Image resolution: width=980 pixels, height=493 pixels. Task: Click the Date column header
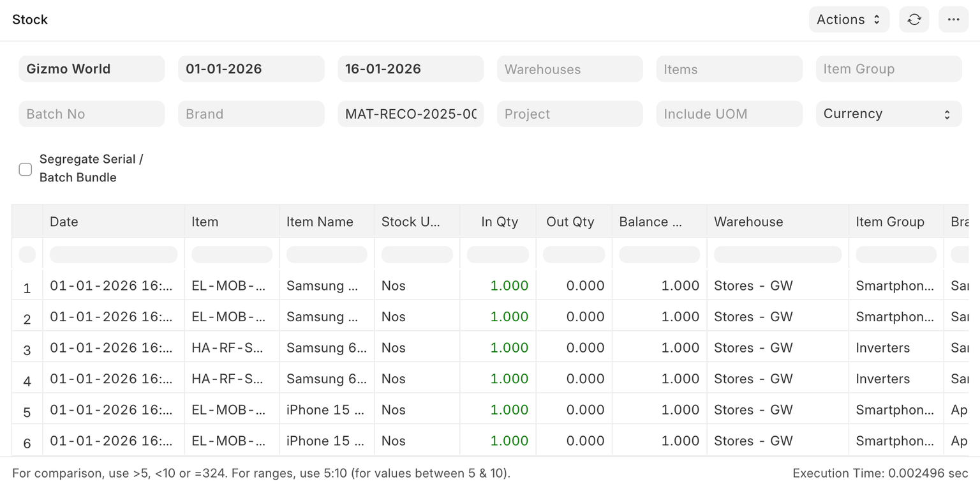pos(113,222)
